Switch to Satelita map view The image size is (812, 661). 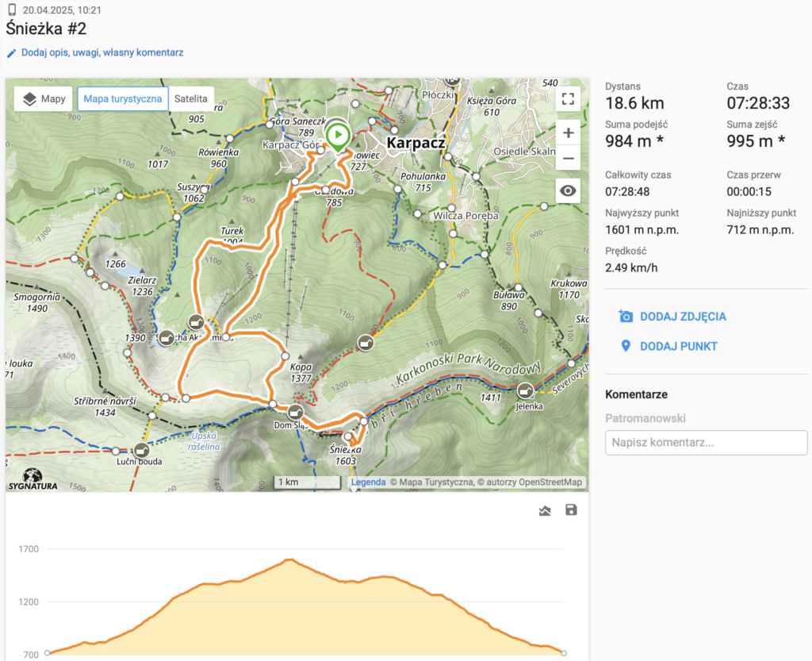[x=191, y=99]
